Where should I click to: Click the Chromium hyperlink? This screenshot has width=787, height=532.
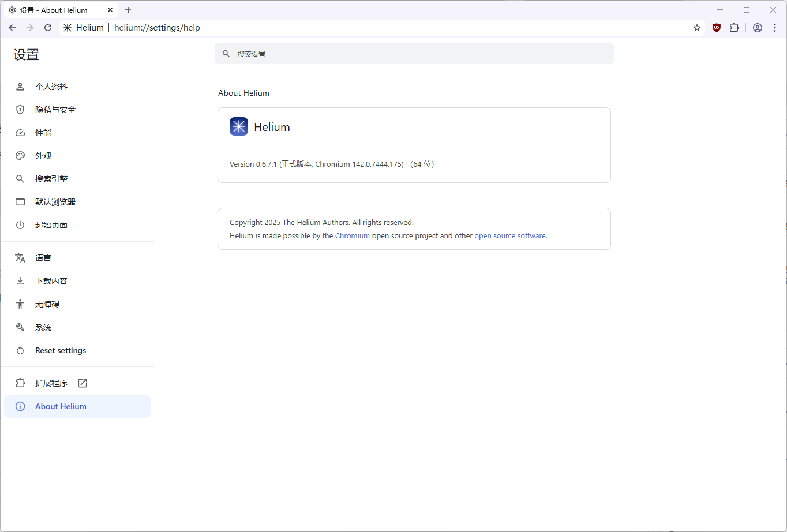click(x=352, y=236)
